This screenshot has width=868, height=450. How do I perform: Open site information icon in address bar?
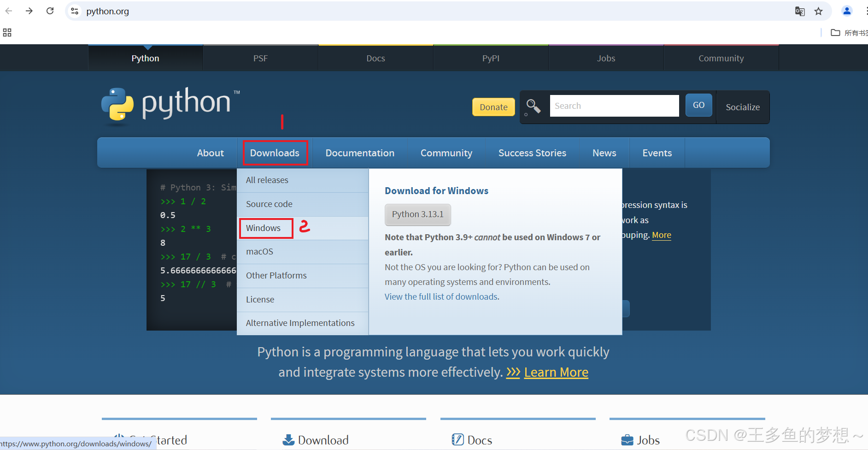(x=75, y=11)
